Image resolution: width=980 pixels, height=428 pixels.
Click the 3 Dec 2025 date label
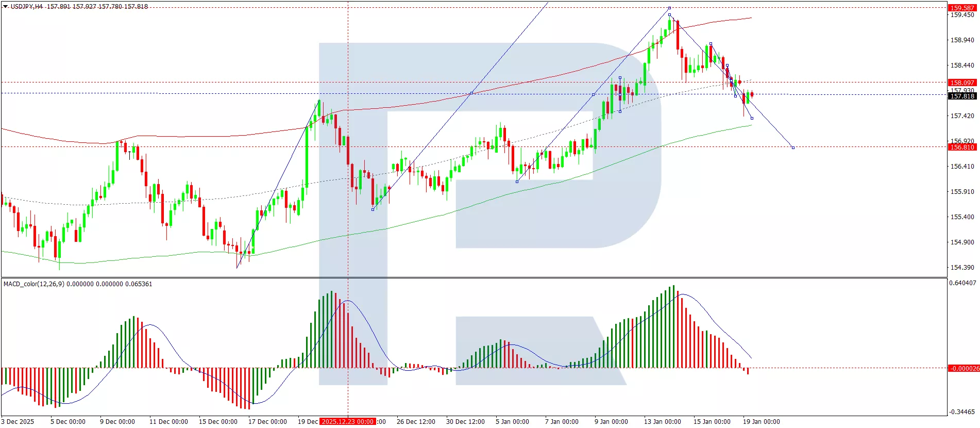[x=18, y=421]
